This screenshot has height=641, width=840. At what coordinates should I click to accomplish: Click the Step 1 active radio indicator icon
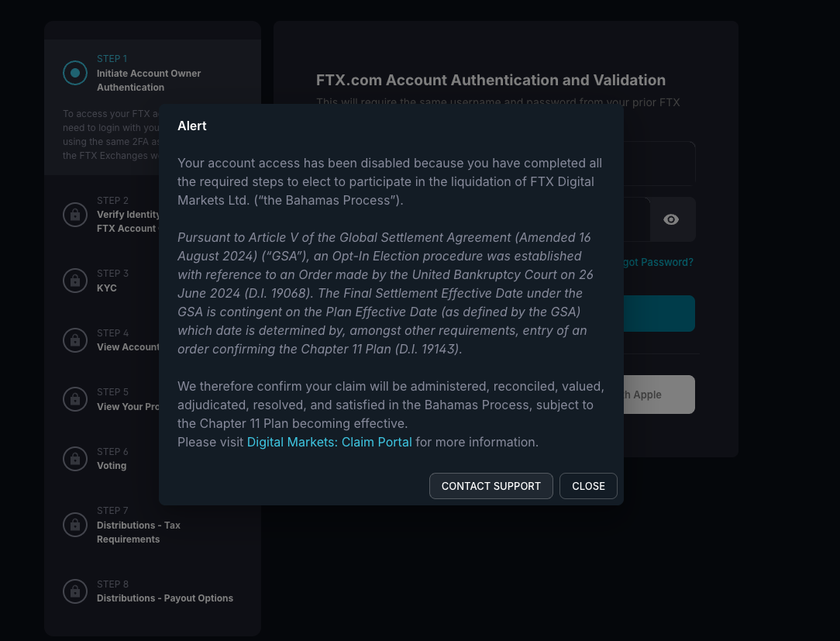pos(75,73)
